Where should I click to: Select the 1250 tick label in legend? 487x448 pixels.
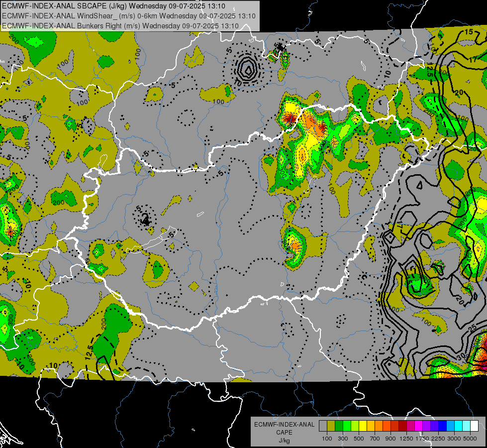[x=406, y=439]
